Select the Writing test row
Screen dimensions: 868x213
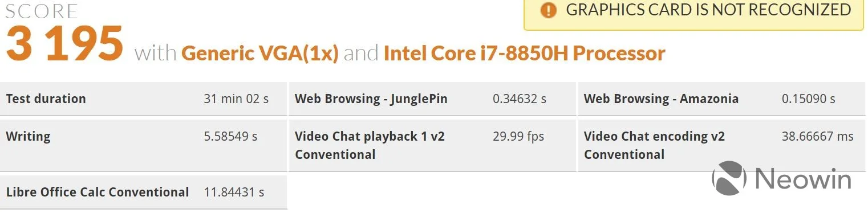[143, 144]
